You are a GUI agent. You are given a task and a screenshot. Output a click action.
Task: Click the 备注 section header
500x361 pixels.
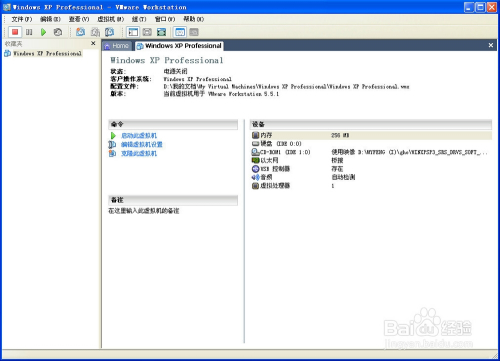(173, 200)
